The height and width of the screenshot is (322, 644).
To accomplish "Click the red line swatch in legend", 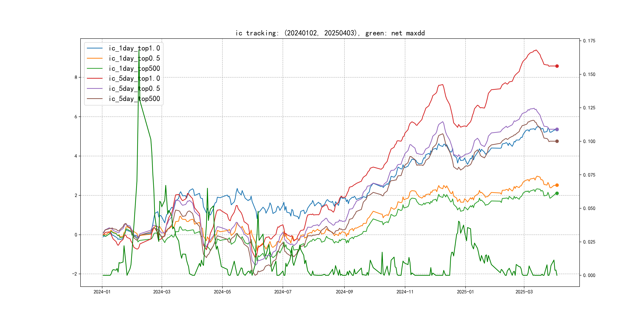I will pos(95,79).
